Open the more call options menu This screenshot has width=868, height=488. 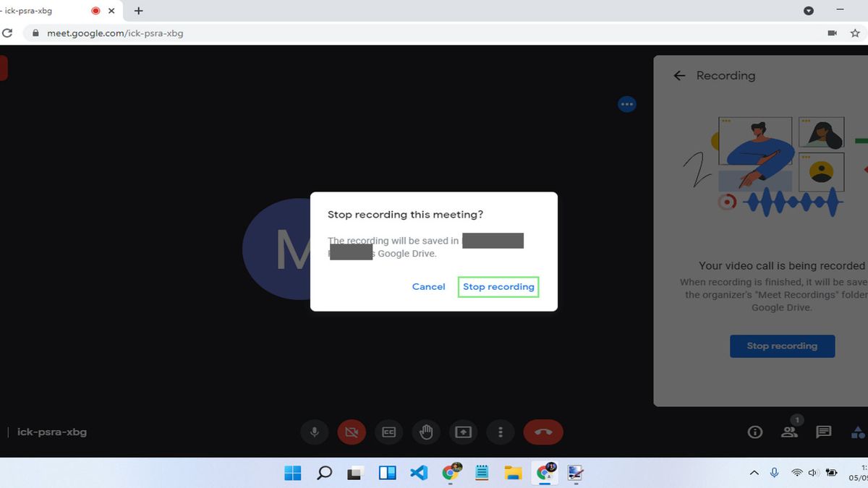tap(500, 432)
